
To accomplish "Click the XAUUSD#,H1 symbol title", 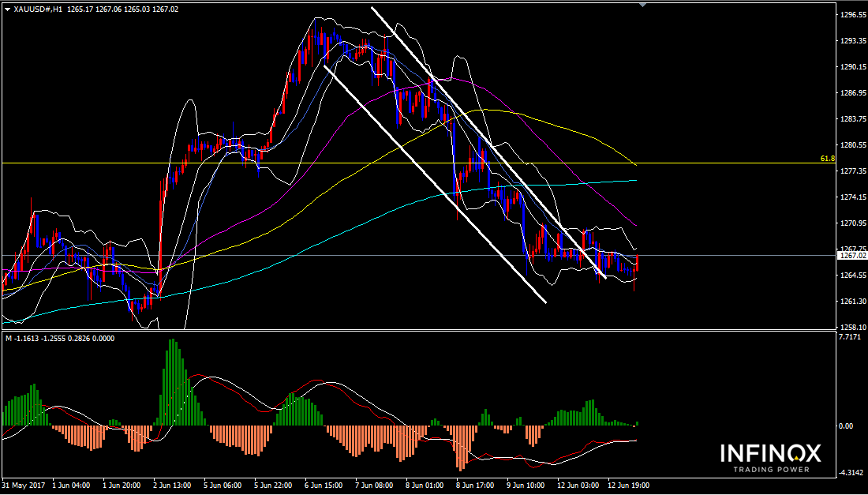I will pyautogui.click(x=39, y=9).
